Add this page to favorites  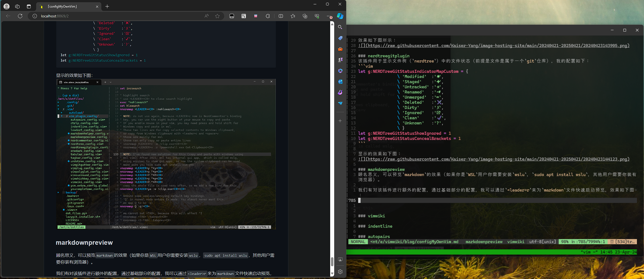click(x=217, y=16)
